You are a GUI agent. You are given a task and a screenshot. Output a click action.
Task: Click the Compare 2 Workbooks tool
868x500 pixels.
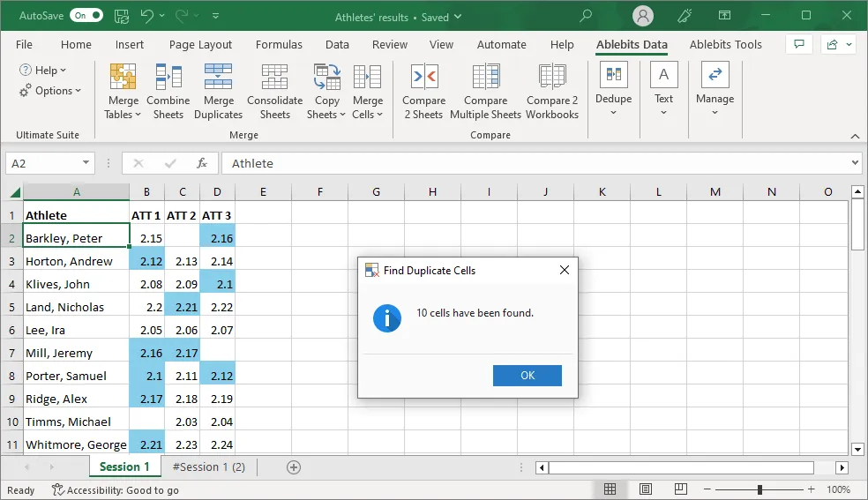pyautogui.click(x=552, y=91)
